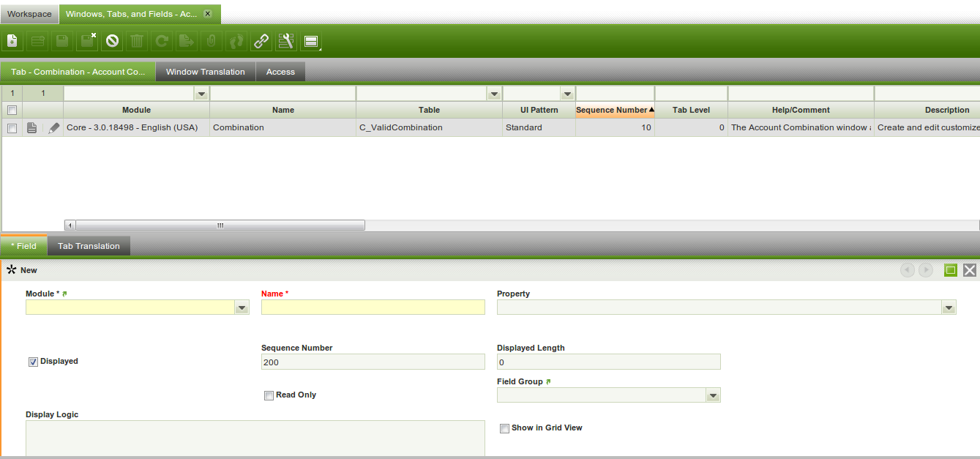Image resolution: width=980 pixels, height=459 pixels.
Task: Select the Field subtab
Action: 24,246
